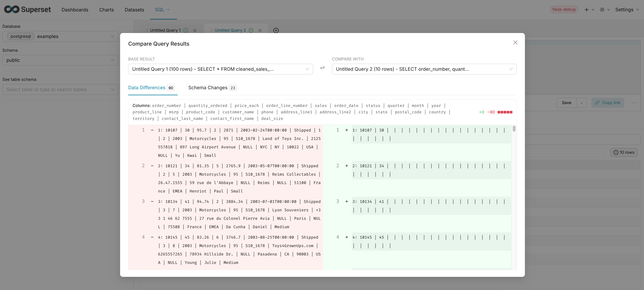644x290 pixels.
Task: Open the ellipsis more-options menu near Copy link
Action: [634, 103]
